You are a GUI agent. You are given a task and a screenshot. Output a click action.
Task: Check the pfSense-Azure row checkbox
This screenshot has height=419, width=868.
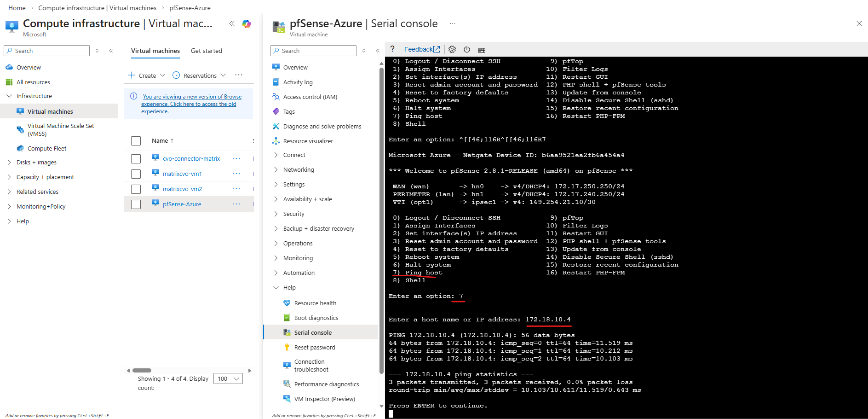[x=136, y=204]
